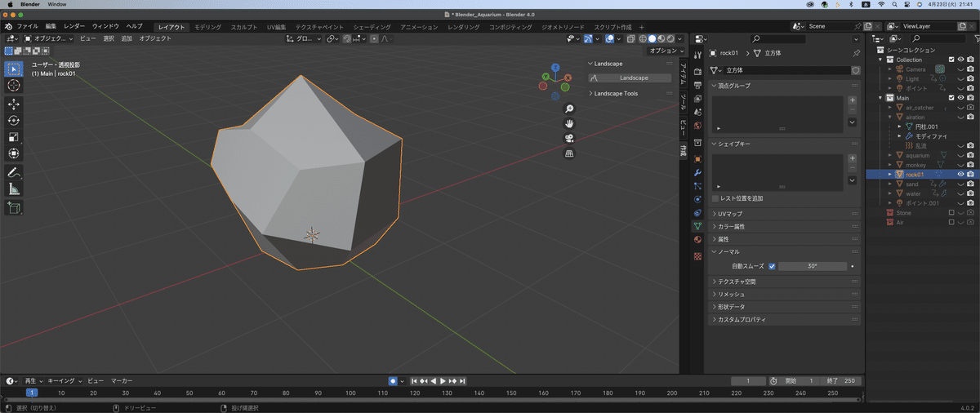This screenshot has height=413, width=980.
Task: Select the Scale tool in the toolbar
Action: [14, 137]
